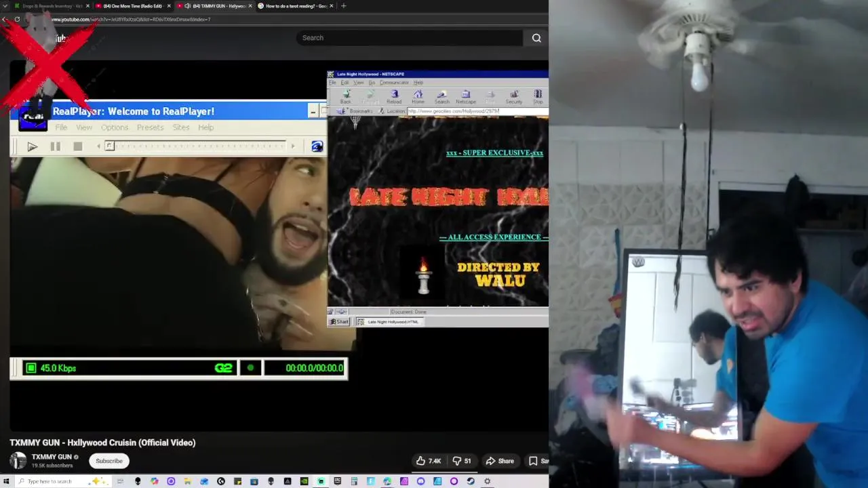Like the video (7.4K thumbs up)
The width and height of the screenshot is (868, 488).
(x=429, y=461)
